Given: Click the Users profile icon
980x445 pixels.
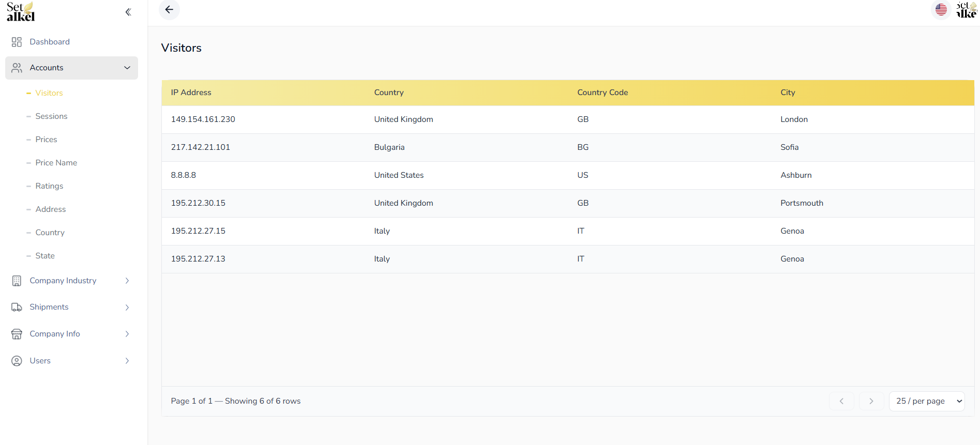Looking at the screenshot, I should coord(17,361).
